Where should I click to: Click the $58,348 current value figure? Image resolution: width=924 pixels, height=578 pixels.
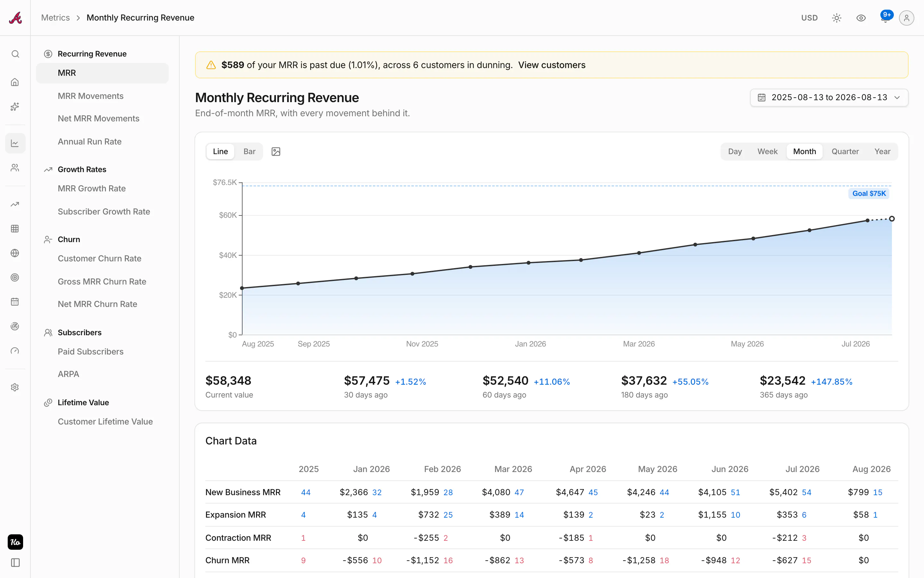(x=228, y=381)
